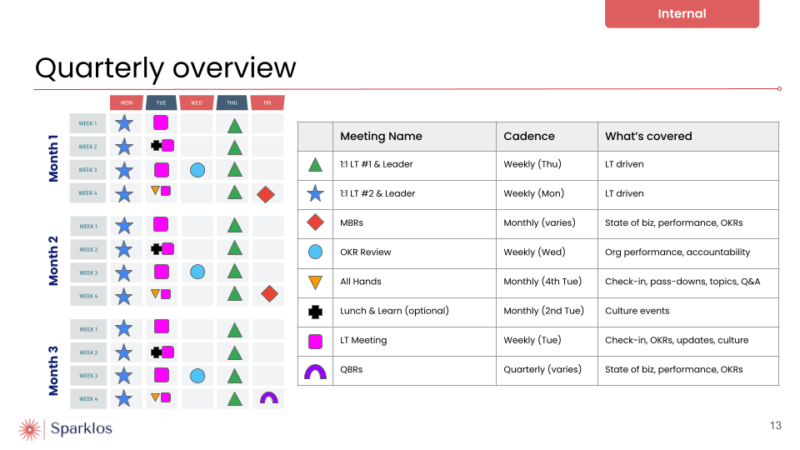The height and width of the screenshot is (450, 800).
Task: Click the purple arch QBRs legend icon
Action: pyautogui.click(x=315, y=371)
